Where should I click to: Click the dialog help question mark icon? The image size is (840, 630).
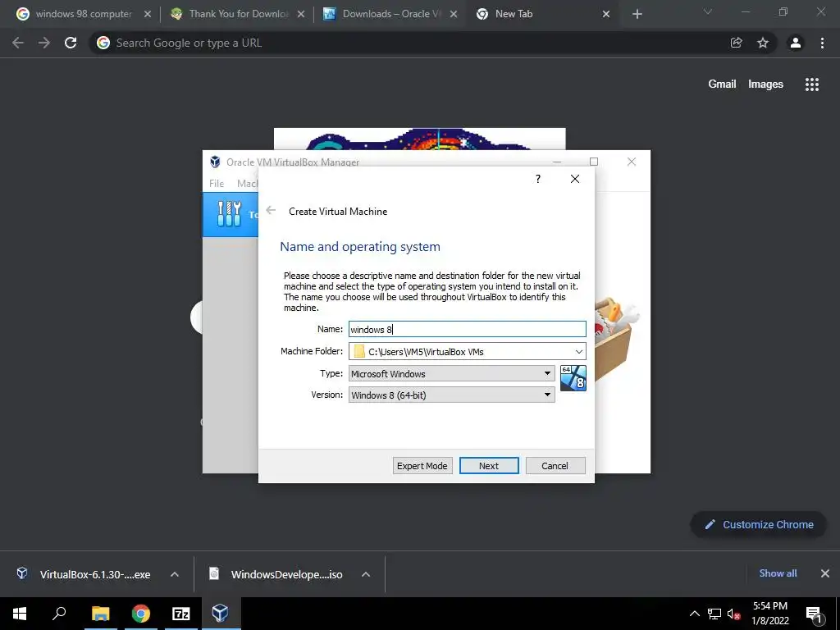coord(538,179)
